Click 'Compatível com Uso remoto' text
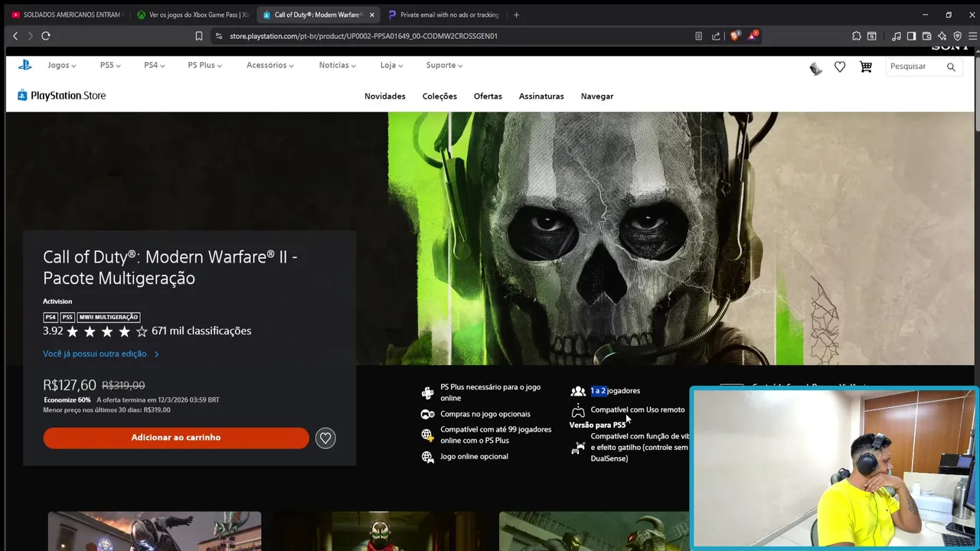The height and width of the screenshot is (551, 980). point(638,410)
